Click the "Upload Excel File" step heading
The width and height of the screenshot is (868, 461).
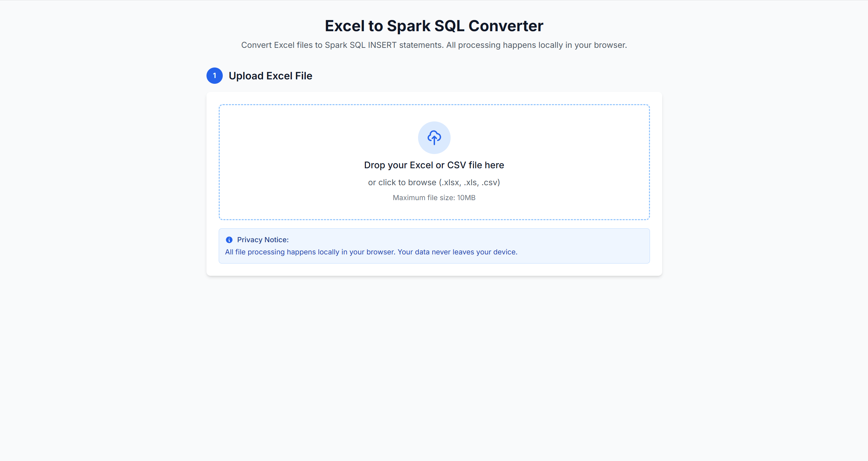(270, 76)
